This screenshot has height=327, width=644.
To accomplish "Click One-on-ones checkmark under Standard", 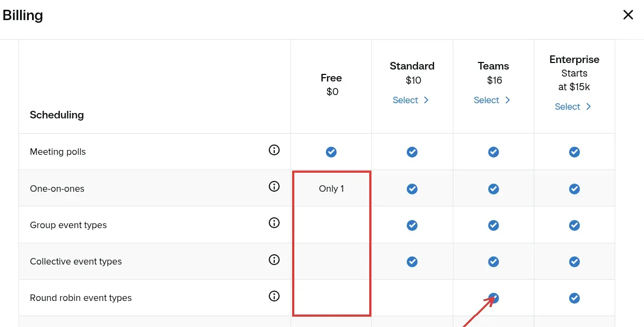I will tap(412, 189).
